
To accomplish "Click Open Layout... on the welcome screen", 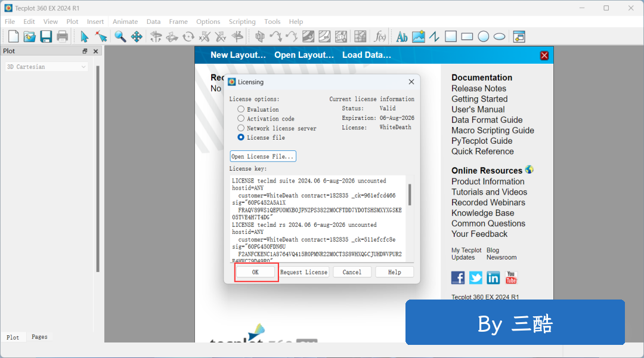I will click(304, 55).
